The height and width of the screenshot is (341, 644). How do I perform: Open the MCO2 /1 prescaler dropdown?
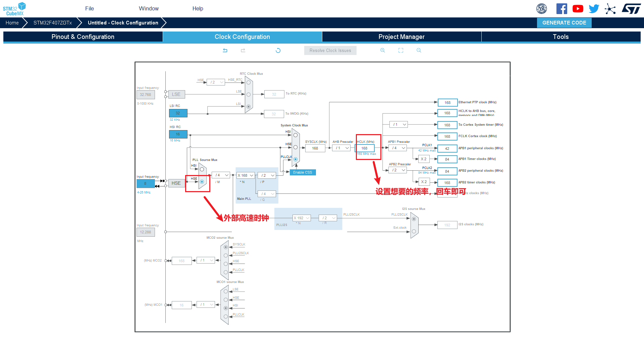tap(206, 260)
